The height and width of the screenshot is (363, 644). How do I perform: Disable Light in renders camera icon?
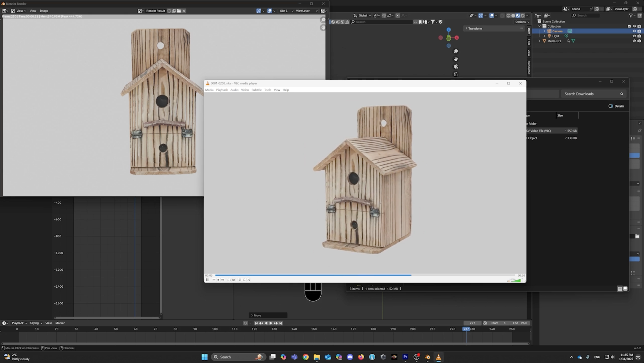[639, 36]
